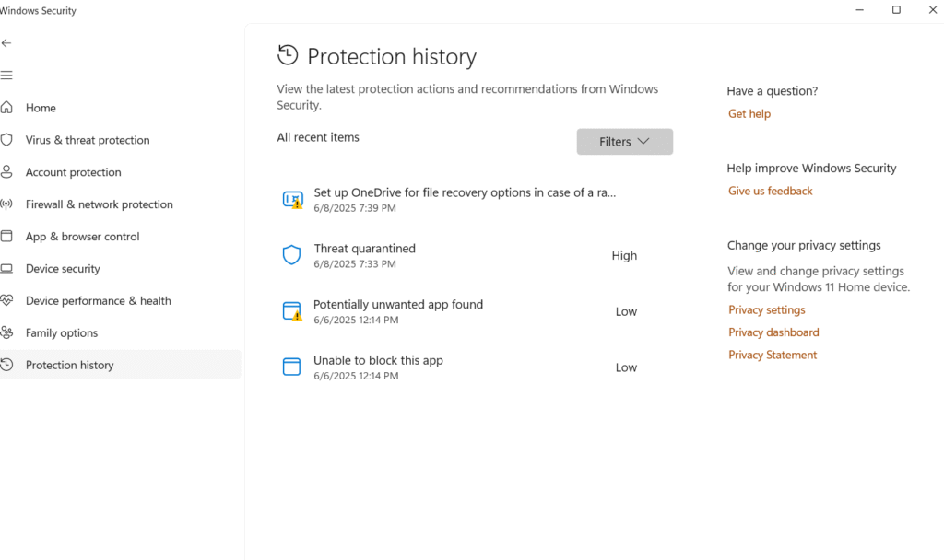Open the hamburger navigation menu
944x560 pixels.
click(6, 76)
